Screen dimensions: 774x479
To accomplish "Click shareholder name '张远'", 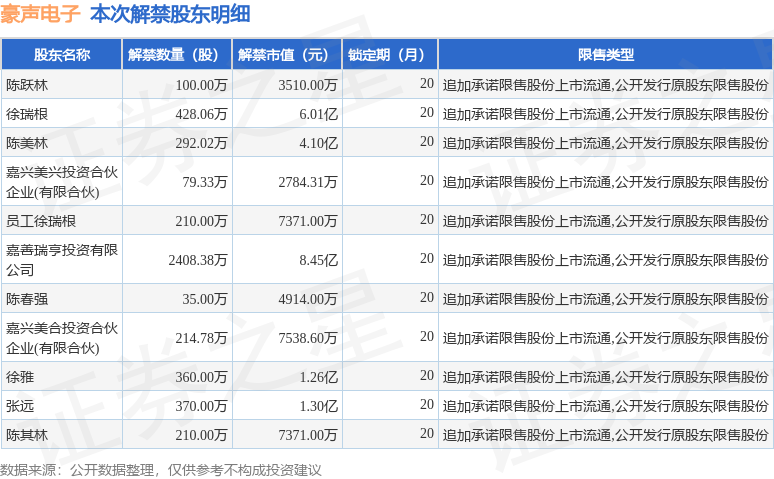I will tap(20, 406).
